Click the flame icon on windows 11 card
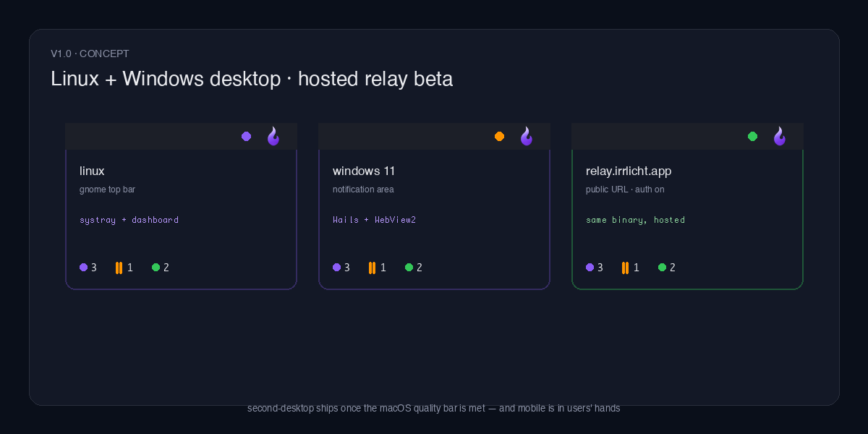Screen dimensions: 868x434 [x=526, y=136]
